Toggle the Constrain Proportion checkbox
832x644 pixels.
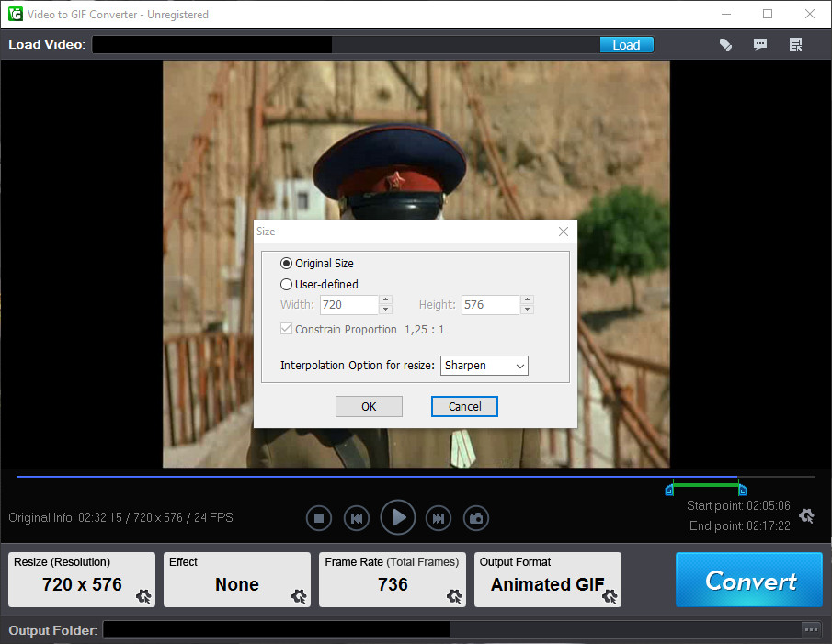click(x=286, y=329)
